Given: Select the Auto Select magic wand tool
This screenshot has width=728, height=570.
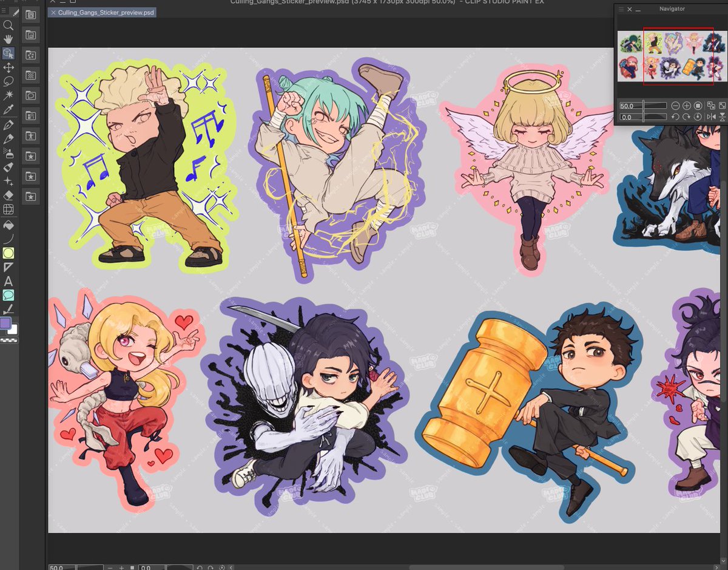Looking at the screenshot, I should click(x=8, y=95).
